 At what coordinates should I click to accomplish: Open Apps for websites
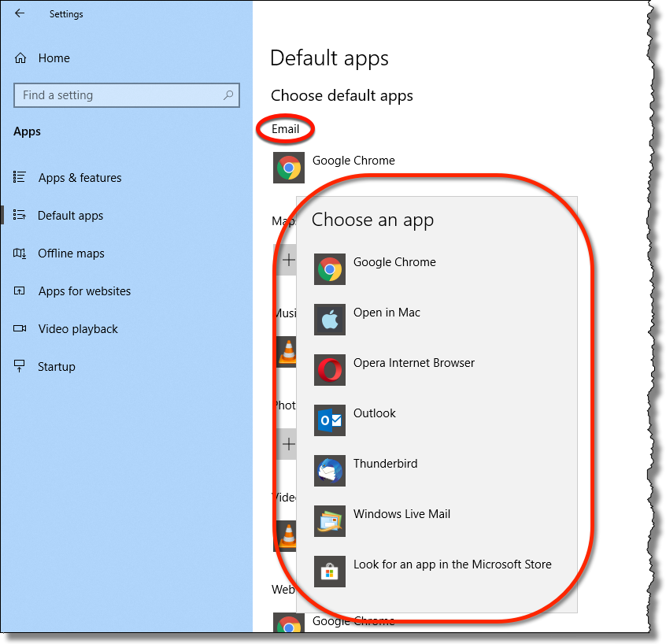pyautogui.click(x=84, y=291)
